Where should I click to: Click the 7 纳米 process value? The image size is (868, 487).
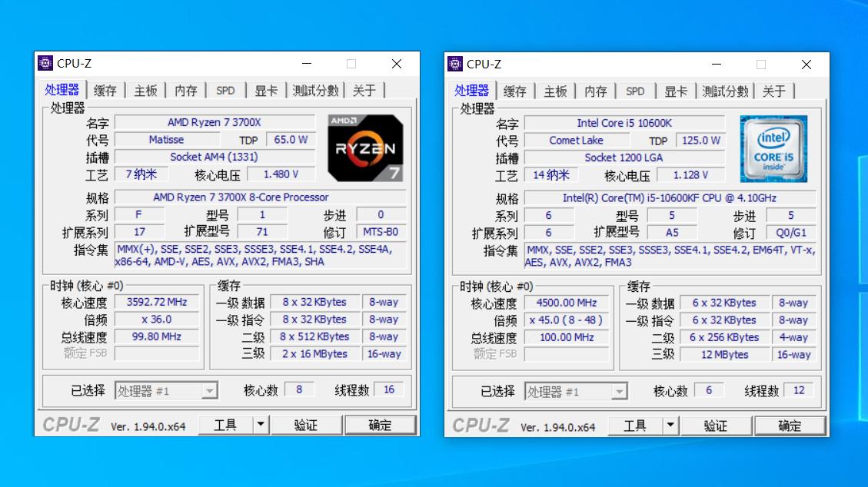[x=141, y=174]
